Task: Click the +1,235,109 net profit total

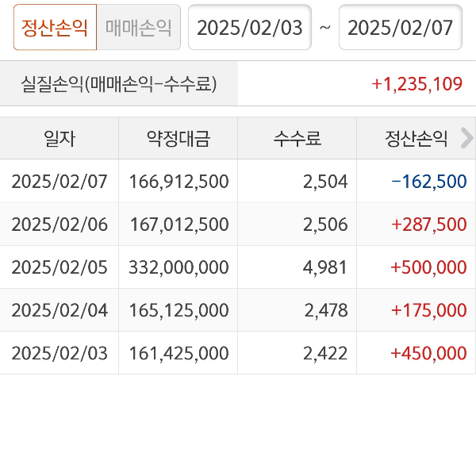Action: (x=416, y=84)
